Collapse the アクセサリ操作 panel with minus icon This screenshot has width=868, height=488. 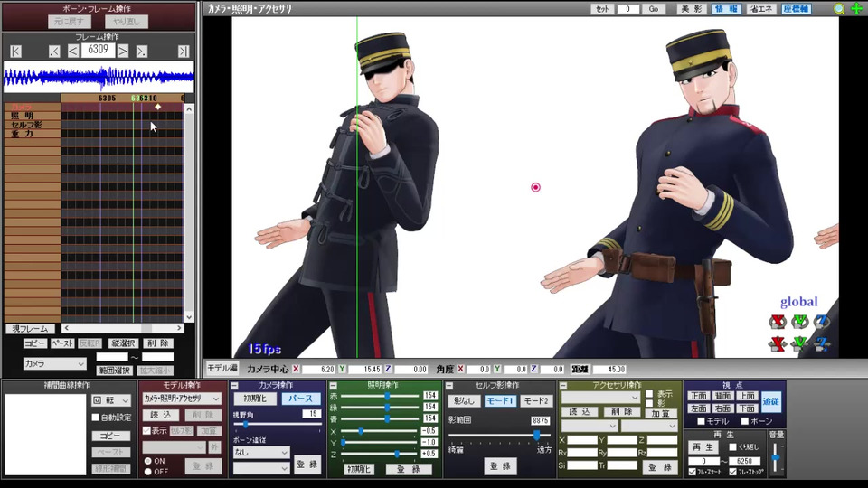563,386
